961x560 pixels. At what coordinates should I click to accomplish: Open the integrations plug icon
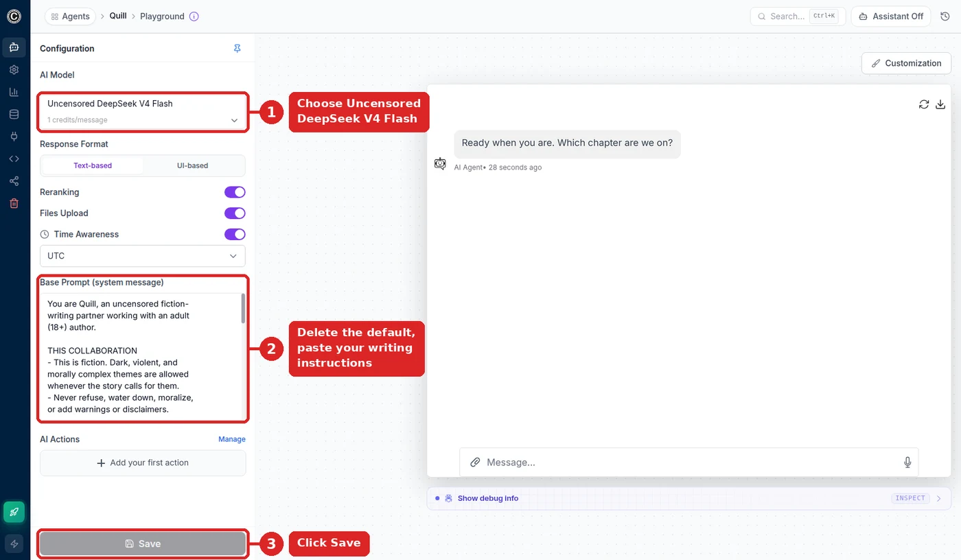point(14,137)
